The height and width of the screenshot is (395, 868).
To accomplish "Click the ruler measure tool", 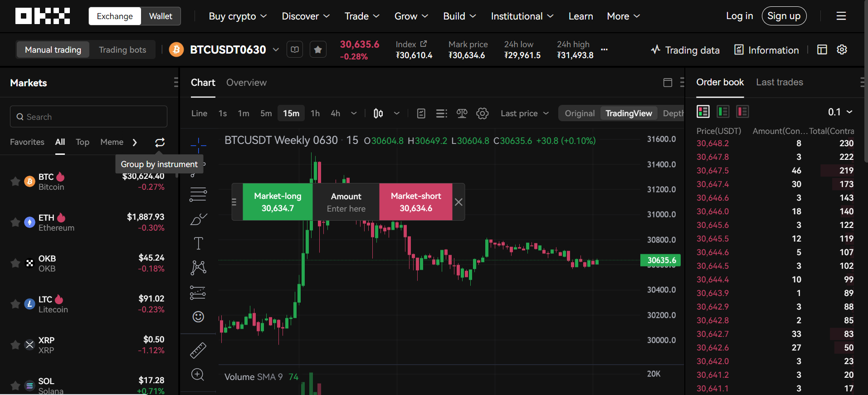I will point(198,350).
